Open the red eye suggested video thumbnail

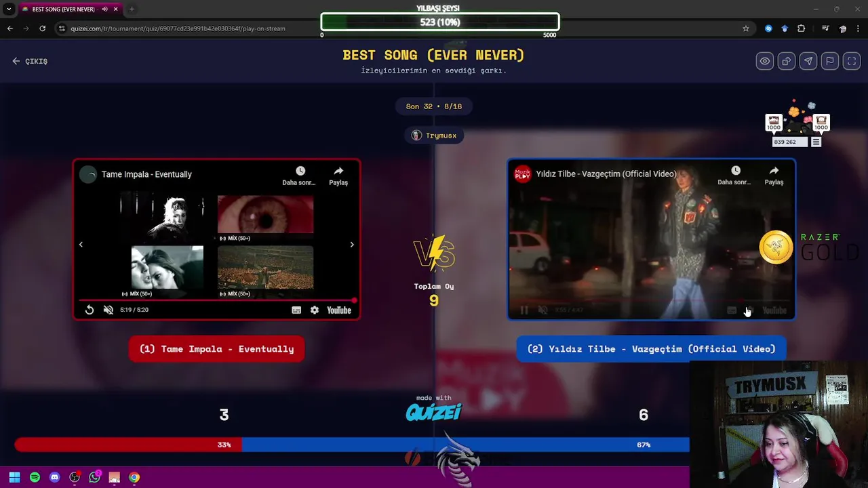pyautogui.click(x=266, y=214)
